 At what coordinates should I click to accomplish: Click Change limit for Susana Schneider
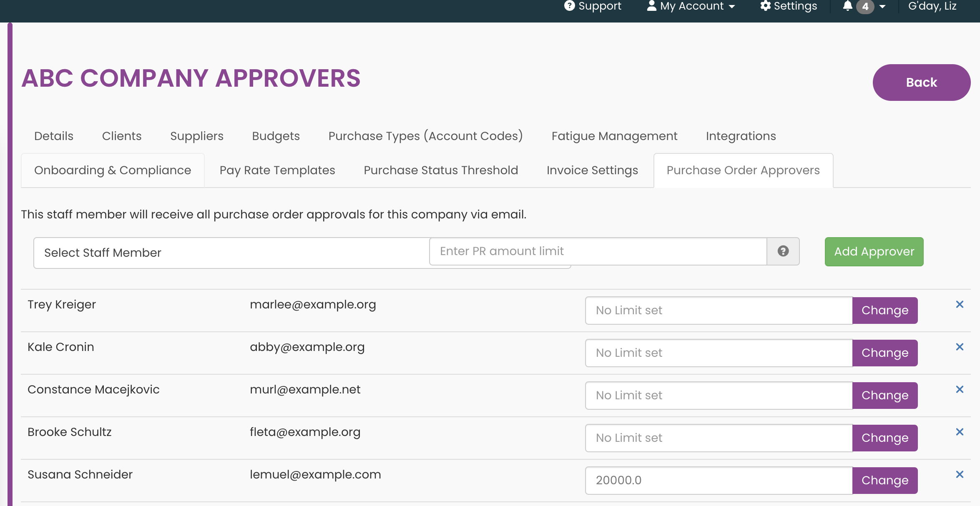point(885,480)
